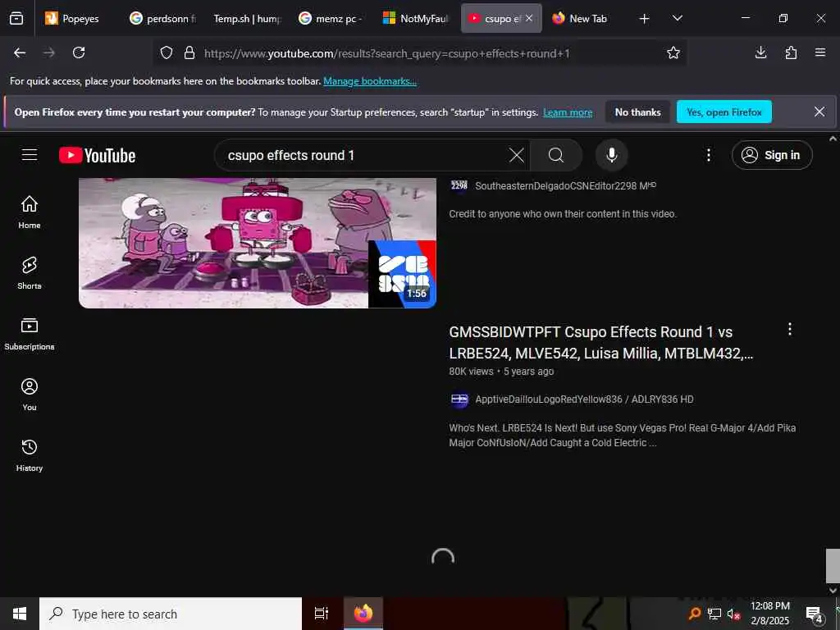Open Firefox downloads panel

pyautogui.click(x=760, y=52)
